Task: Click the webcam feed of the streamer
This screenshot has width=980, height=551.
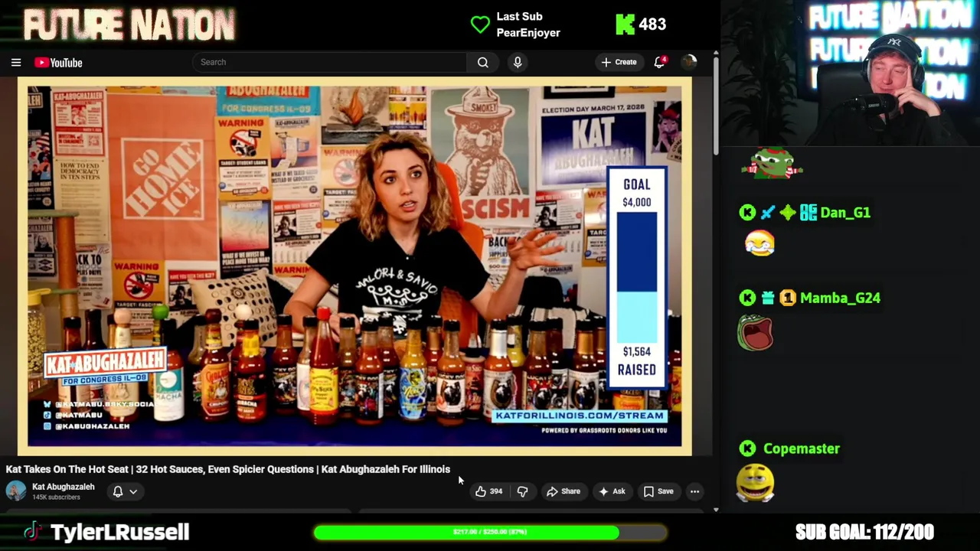Action: 850,73
